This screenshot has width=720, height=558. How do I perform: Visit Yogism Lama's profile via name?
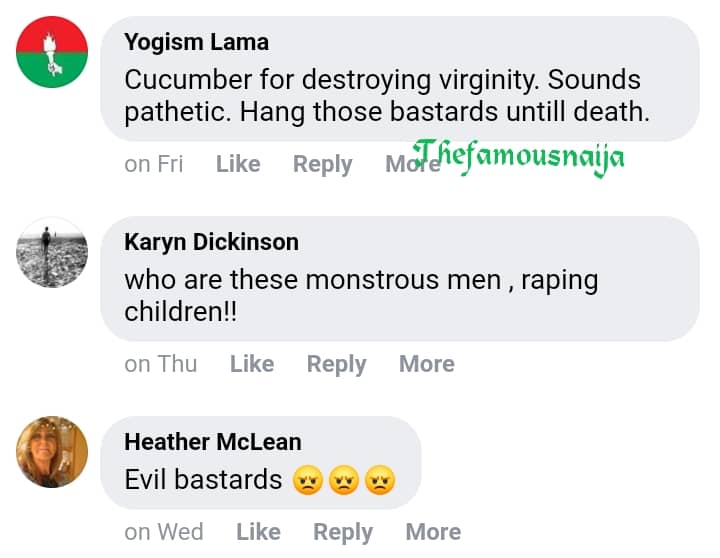point(196,42)
